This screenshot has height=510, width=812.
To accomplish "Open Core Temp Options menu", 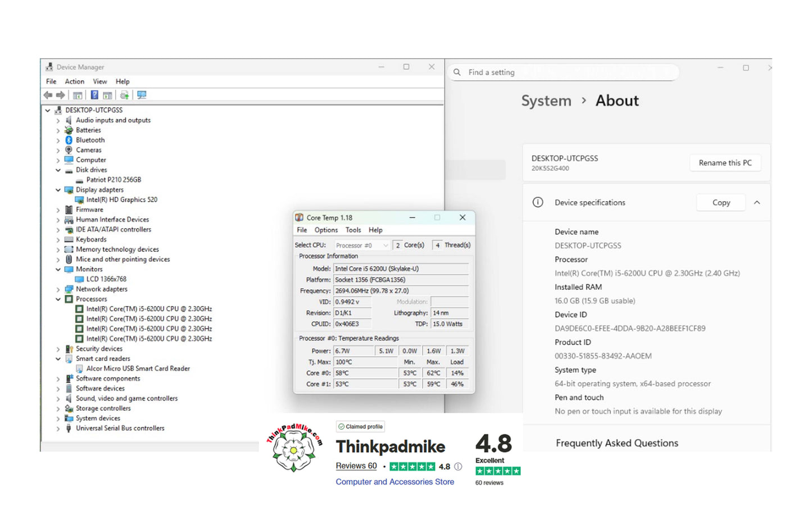I will [x=326, y=230].
